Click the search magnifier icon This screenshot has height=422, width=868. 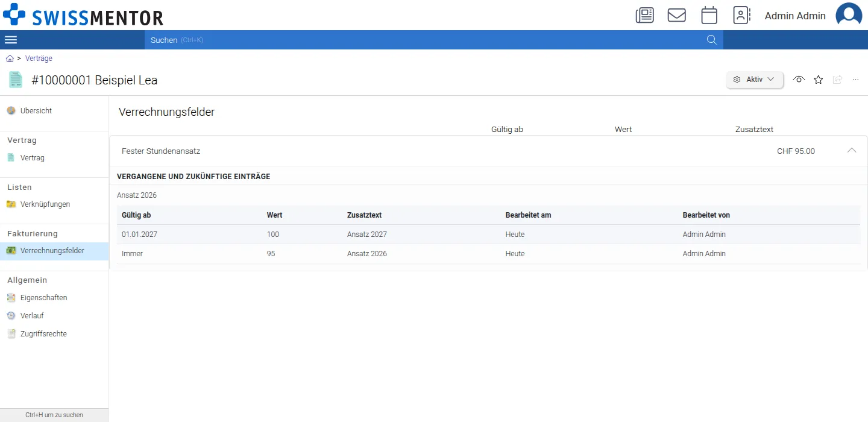click(x=711, y=40)
